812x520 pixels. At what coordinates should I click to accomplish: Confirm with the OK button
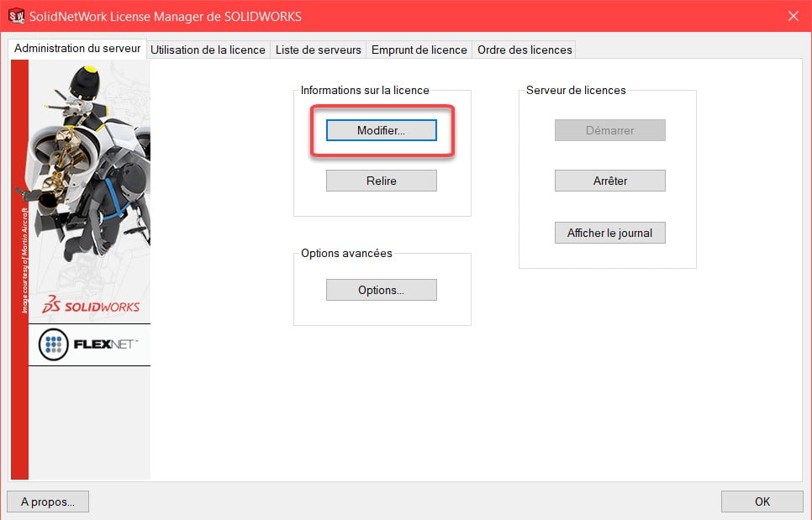tap(762, 502)
